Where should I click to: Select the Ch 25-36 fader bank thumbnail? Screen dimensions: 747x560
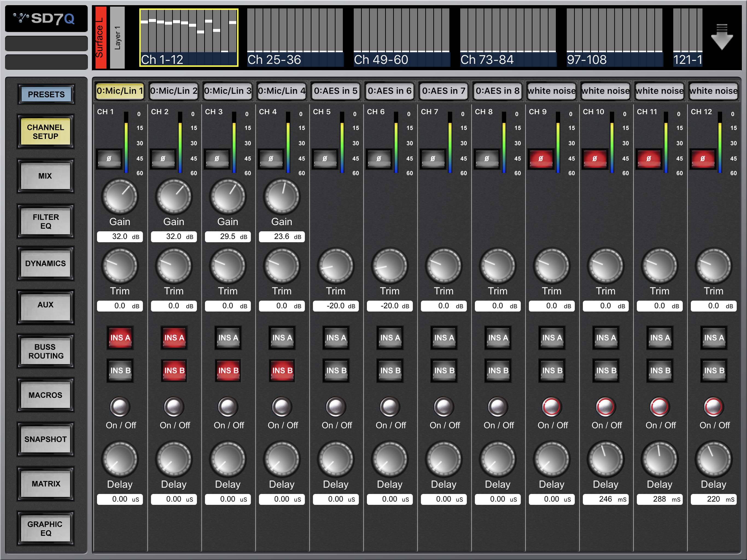click(295, 37)
